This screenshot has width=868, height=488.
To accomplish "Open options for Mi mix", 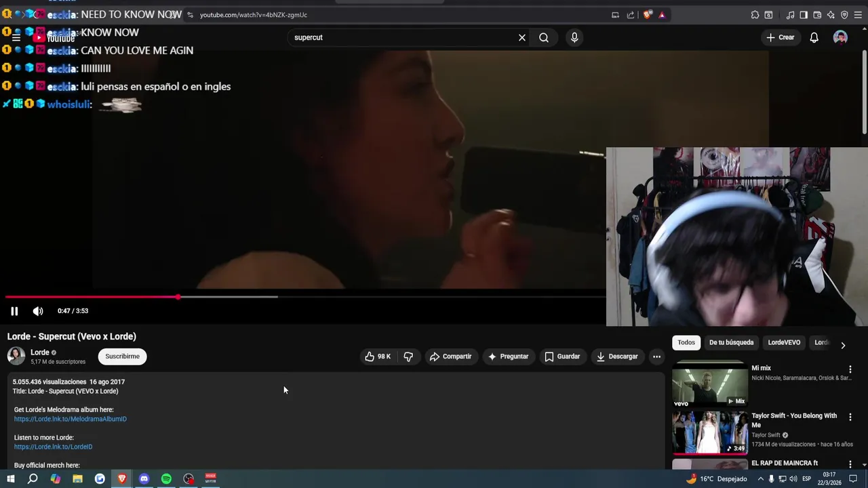I will point(850,370).
